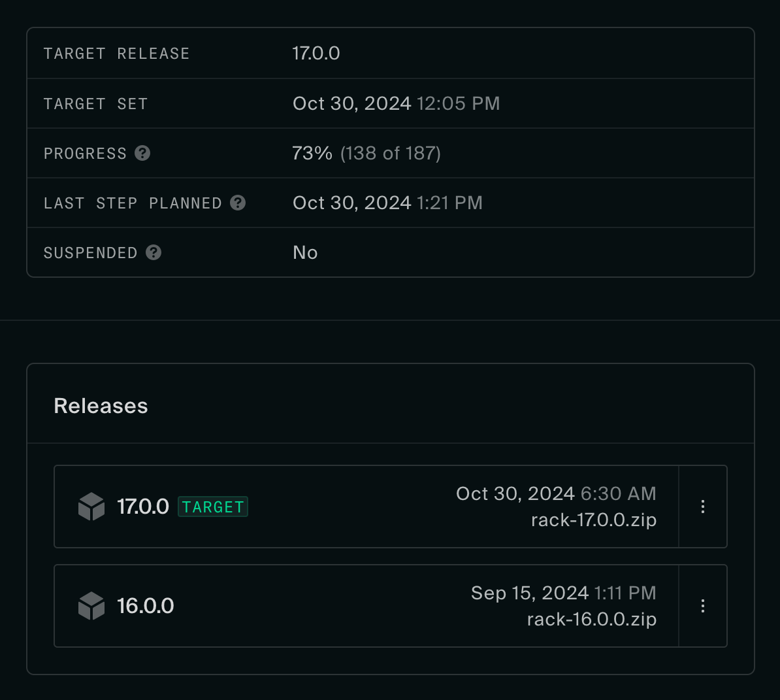Screen dimensions: 780x700
Task: Click the TARGET RELEASE row label
Action: (x=116, y=53)
